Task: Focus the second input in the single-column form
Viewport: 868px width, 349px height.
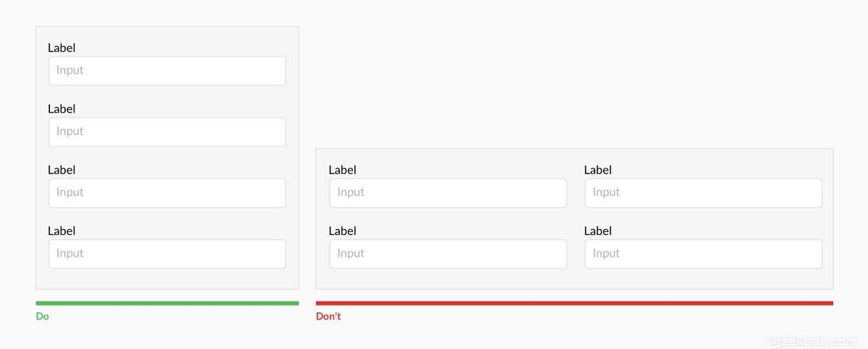Action: [167, 132]
